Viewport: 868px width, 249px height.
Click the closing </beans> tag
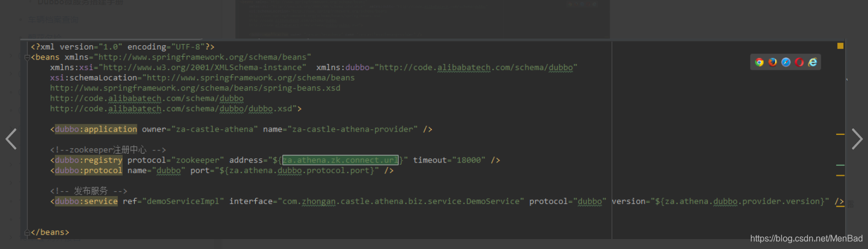pos(50,232)
